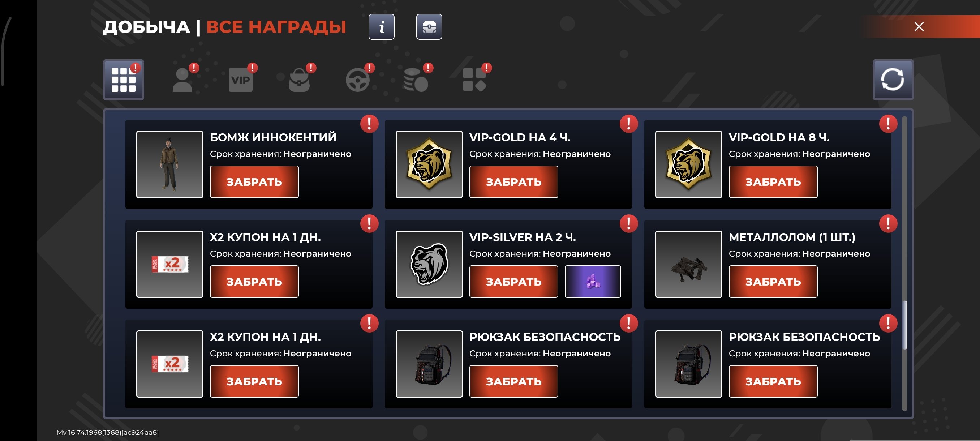Screen dimensions: 980x441
Task: Select the Бомж Иннокентий character thumbnail
Action: pyautogui.click(x=170, y=164)
